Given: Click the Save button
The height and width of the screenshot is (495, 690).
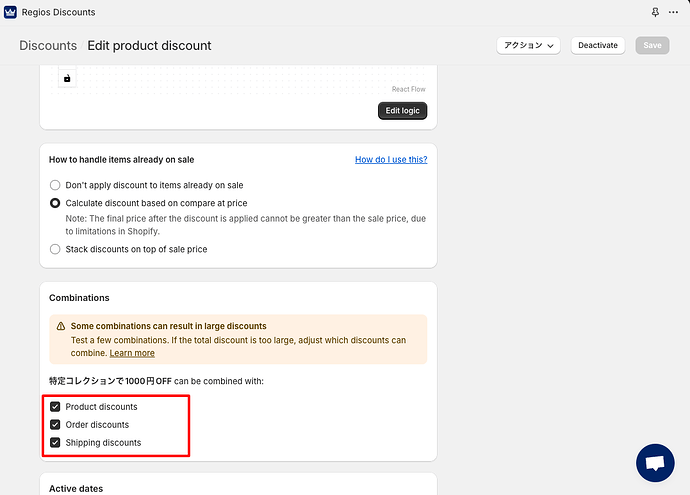Looking at the screenshot, I should tap(652, 45).
